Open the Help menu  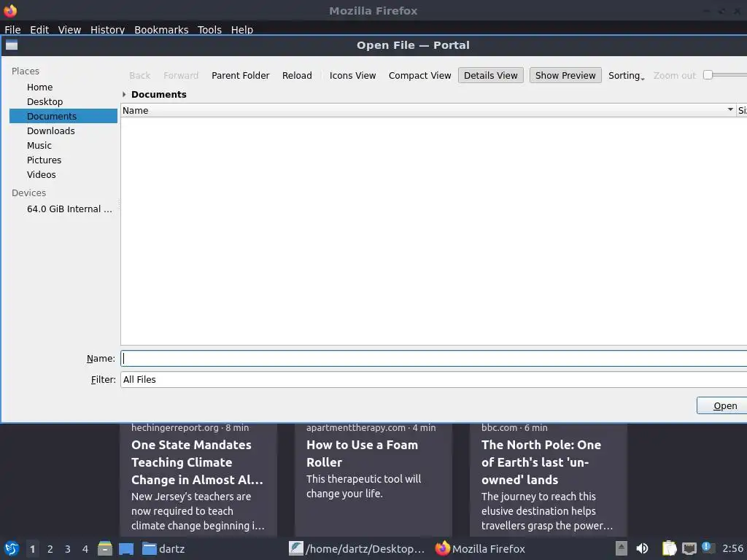tap(242, 29)
